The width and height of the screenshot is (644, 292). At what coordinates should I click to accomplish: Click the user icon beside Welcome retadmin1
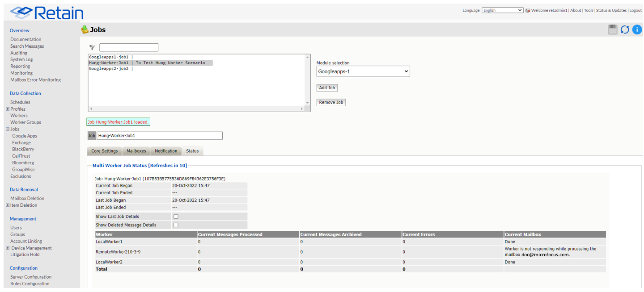click(528, 10)
